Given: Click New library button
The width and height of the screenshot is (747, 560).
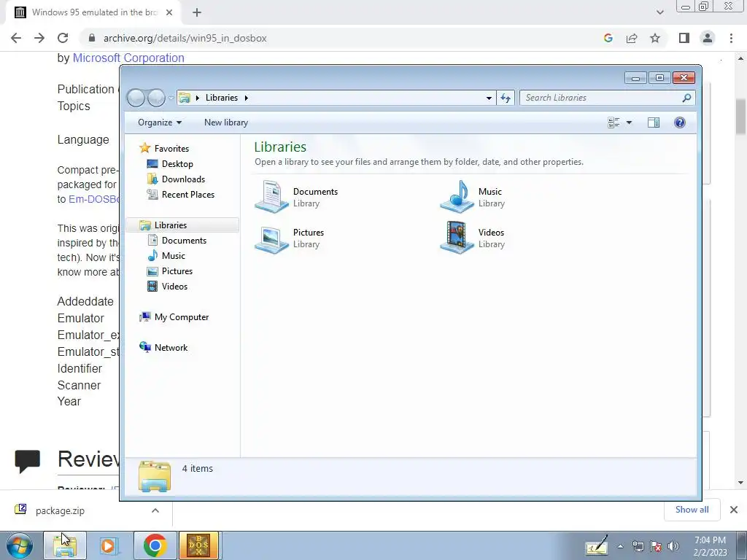Looking at the screenshot, I should [x=226, y=122].
